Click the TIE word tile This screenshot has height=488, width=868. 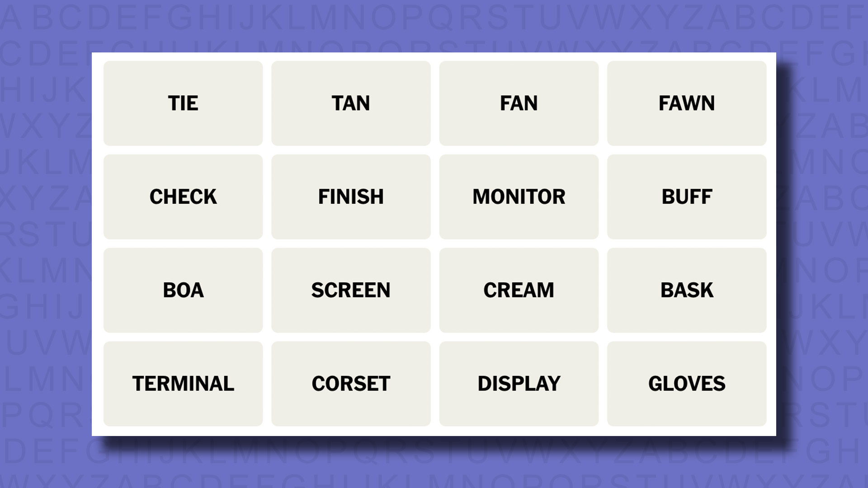click(x=183, y=103)
